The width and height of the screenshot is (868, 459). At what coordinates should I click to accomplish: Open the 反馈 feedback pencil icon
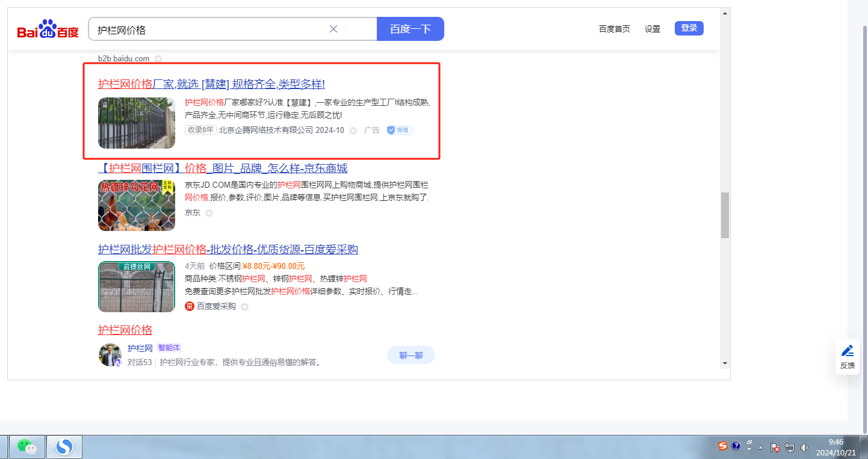847,351
